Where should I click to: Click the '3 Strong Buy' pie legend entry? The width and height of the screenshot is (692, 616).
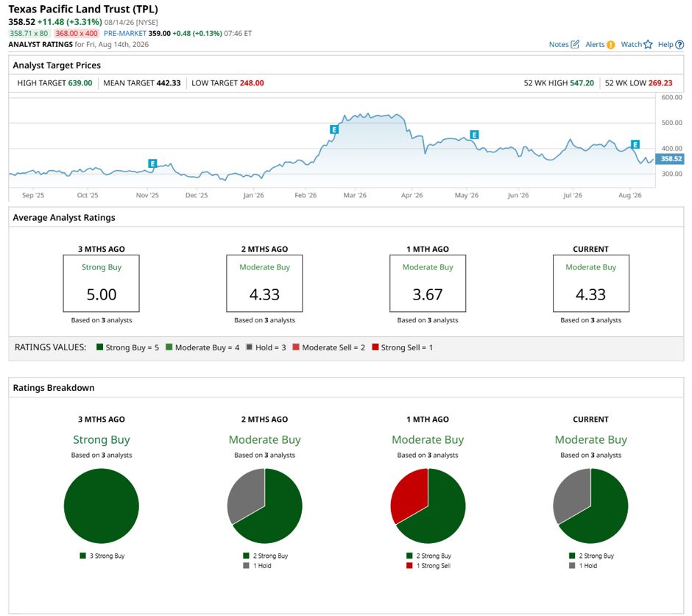point(102,556)
